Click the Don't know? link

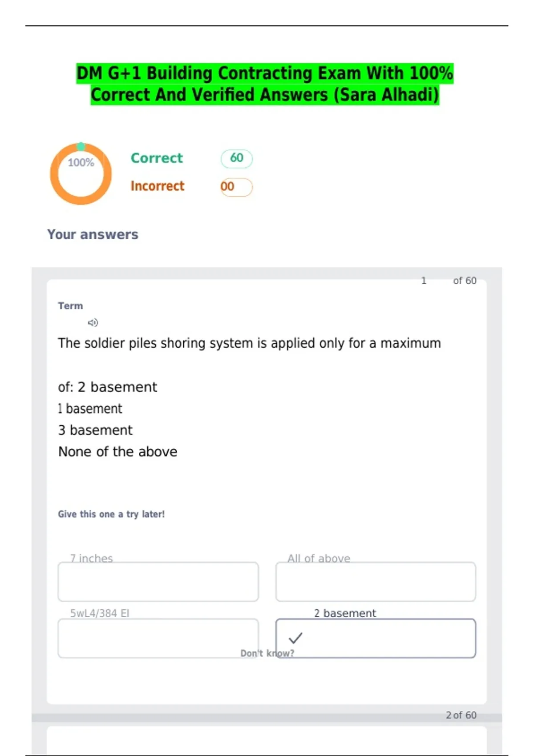pyautogui.click(x=267, y=653)
